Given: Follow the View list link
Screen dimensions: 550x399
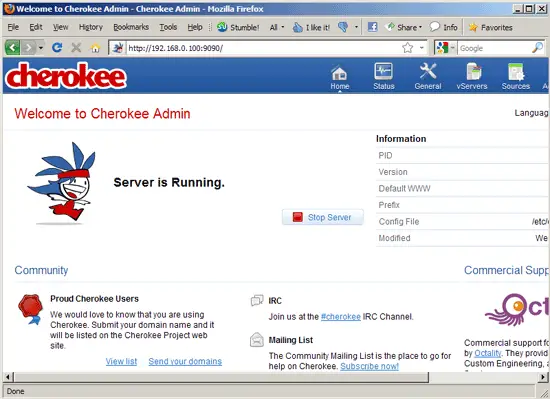Looking at the screenshot, I should pos(121,361).
